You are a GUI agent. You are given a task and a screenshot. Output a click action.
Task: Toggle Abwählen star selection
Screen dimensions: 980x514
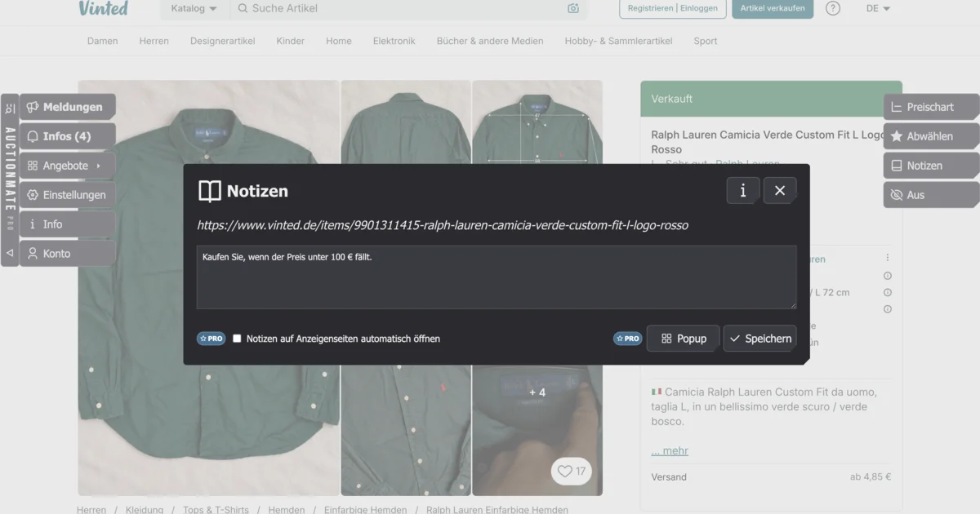point(931,136)
